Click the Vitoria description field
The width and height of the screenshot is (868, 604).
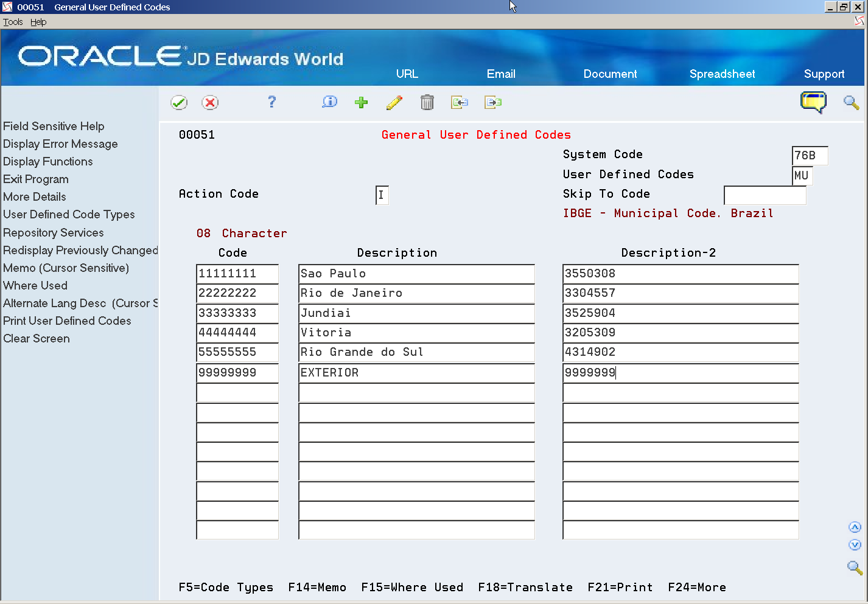point(416,333)
